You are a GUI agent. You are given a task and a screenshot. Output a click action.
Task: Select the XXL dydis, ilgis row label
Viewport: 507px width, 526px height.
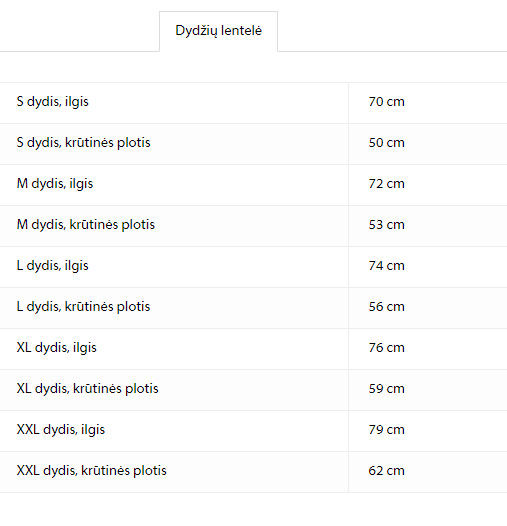tap(61, 430)
